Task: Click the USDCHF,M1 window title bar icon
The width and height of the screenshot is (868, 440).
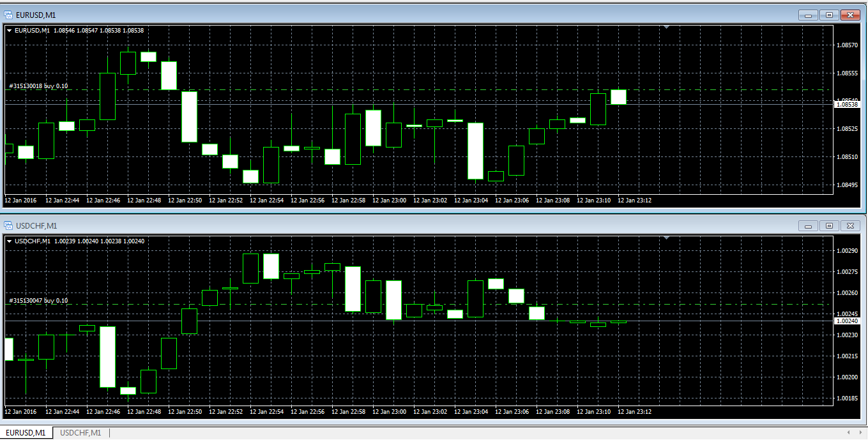Action: point(9,225)
